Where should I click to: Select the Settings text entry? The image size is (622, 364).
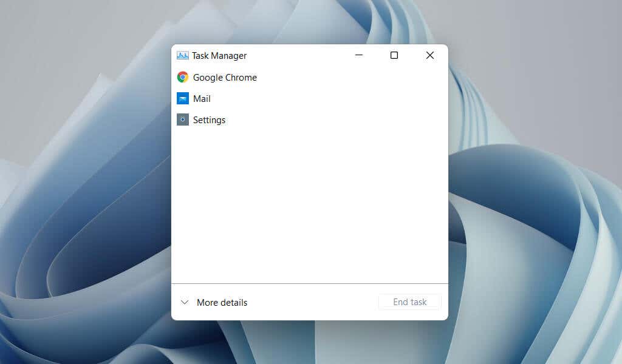point(209,120)
